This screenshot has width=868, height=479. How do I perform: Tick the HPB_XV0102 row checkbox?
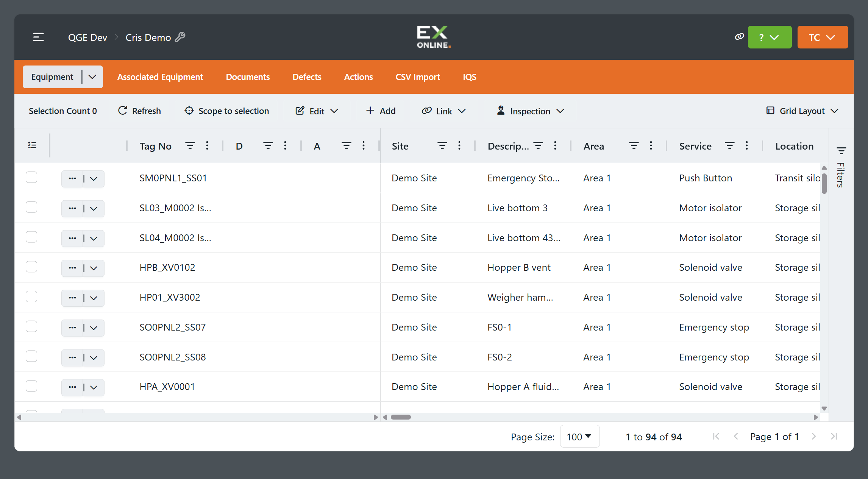(31, 267)
